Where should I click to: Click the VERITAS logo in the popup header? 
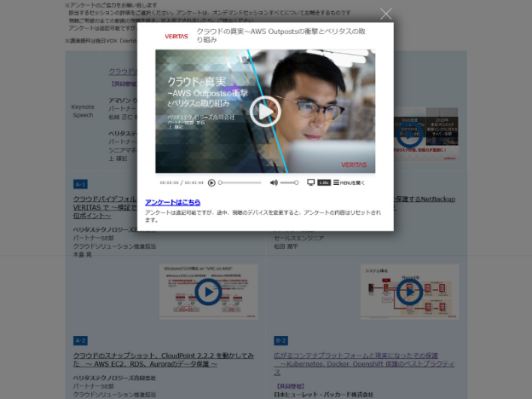click(x=176, y=36)
